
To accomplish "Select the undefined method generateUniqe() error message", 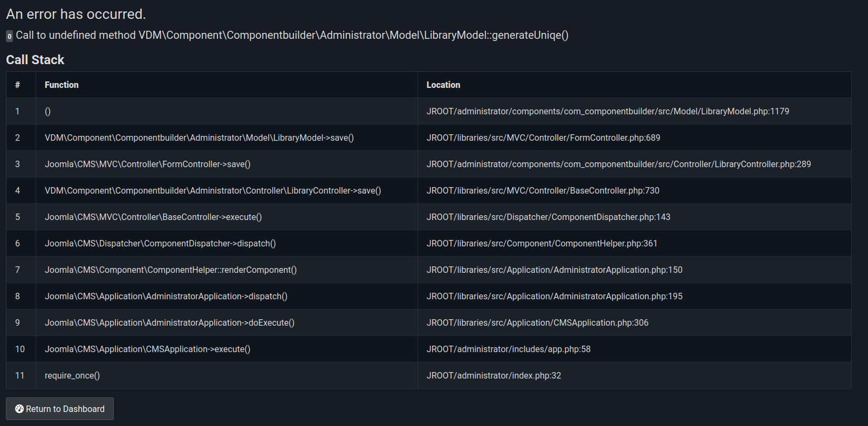I will click(x=292, y=35).
